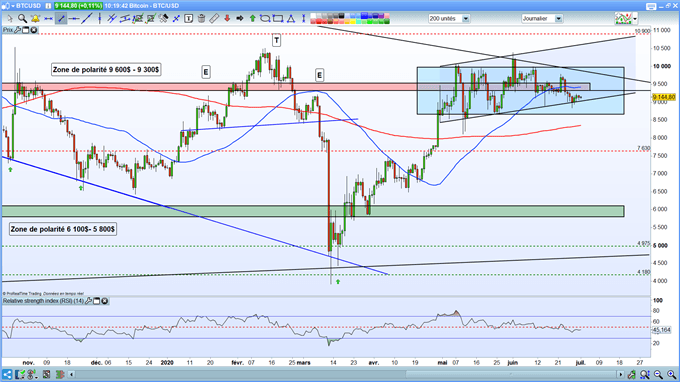This screenshot has height=382, width=680.
Task: Close the RSI indicator panel
Action: pyautogui.click(x=105, y=301)
